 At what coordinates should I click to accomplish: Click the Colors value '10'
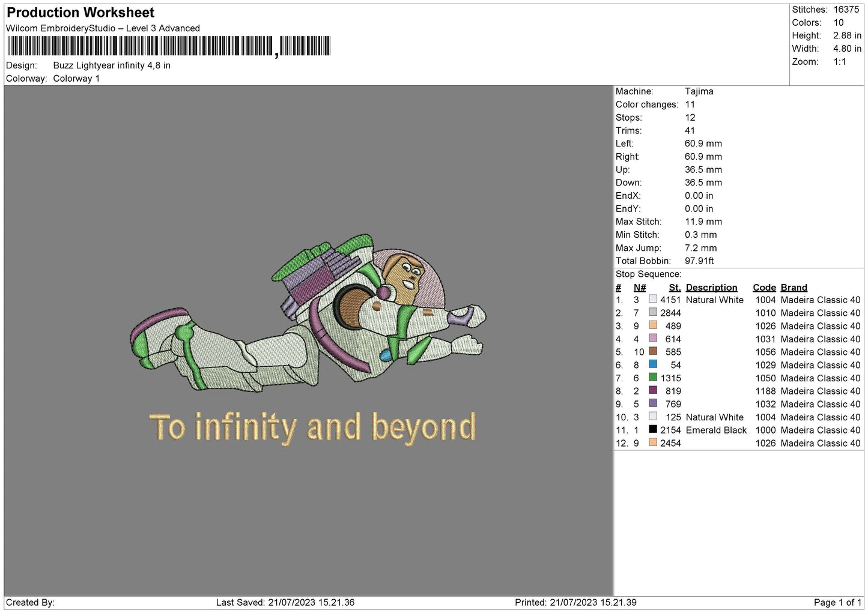(839, 23)
